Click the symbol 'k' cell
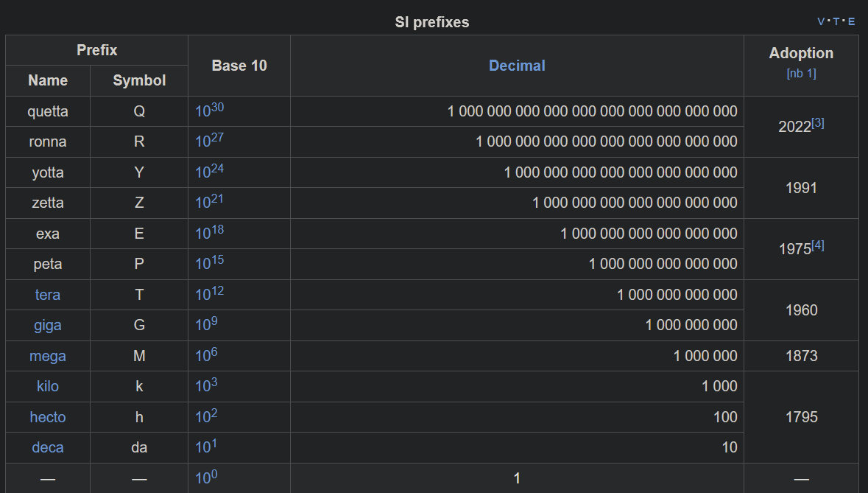 [x=139, y=386]
